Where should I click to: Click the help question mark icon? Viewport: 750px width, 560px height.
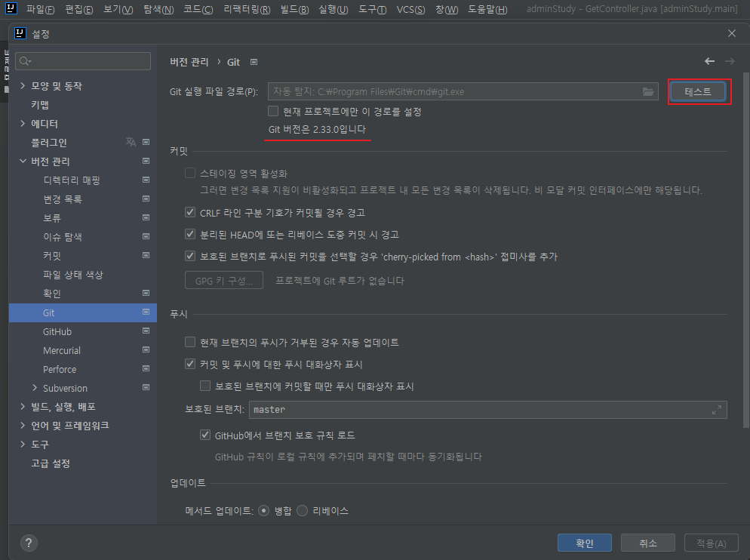(x=29, y=543)
